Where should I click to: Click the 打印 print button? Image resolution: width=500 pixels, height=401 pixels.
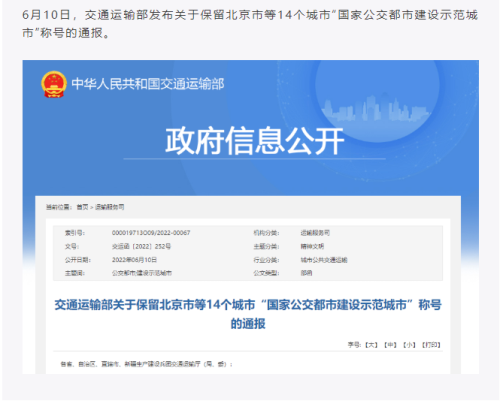coord(431,345)
